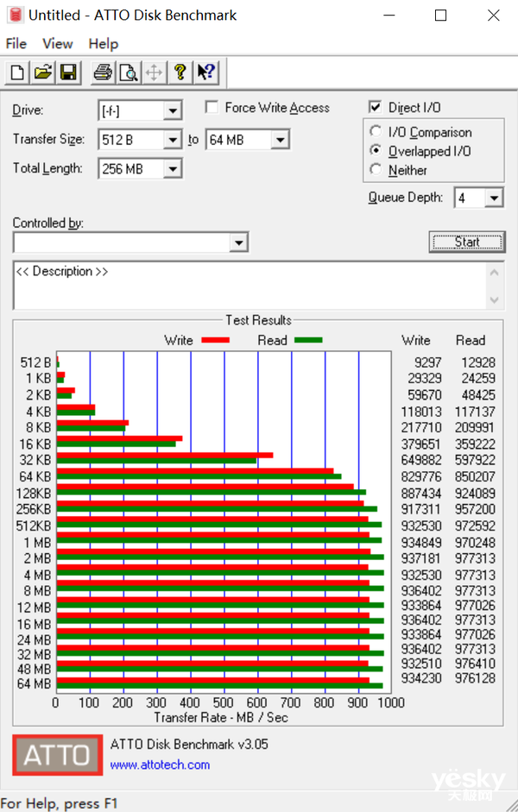Select the I/O Comparison radio button

tap(376, 132)
